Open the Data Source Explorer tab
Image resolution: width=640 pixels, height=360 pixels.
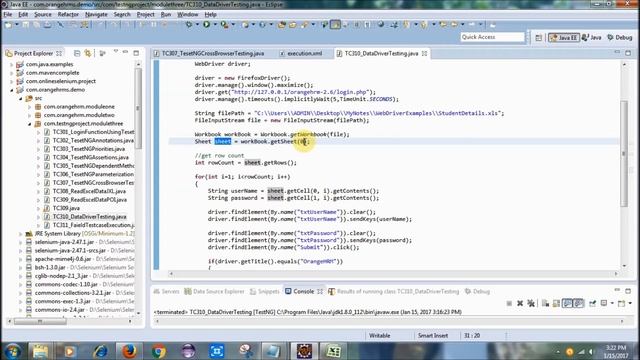pyautogui.click(x=214, y=291)
